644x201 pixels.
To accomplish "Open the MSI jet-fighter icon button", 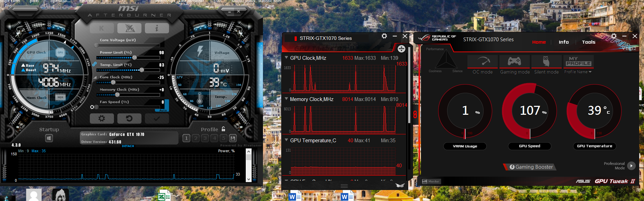I will (129, 28).
